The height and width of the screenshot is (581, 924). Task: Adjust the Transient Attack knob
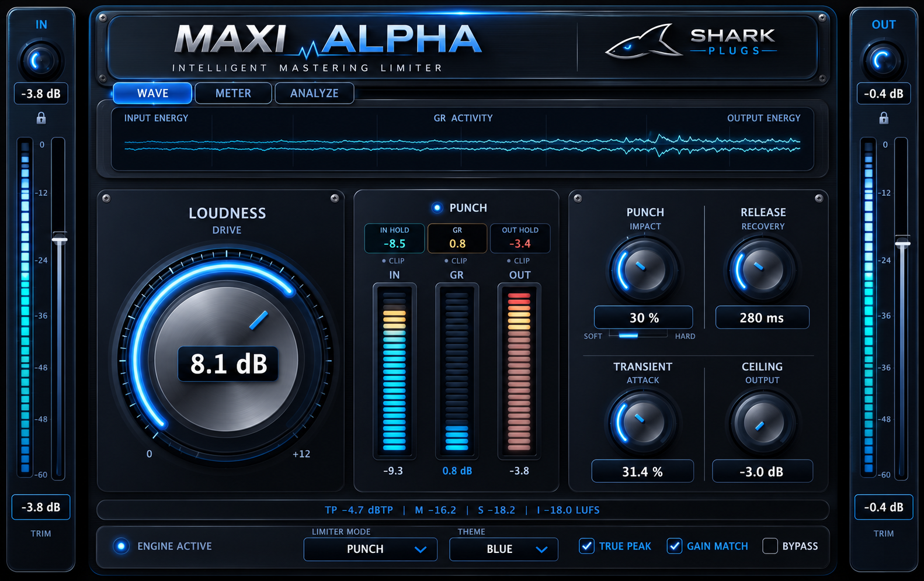tap(642, 423)
